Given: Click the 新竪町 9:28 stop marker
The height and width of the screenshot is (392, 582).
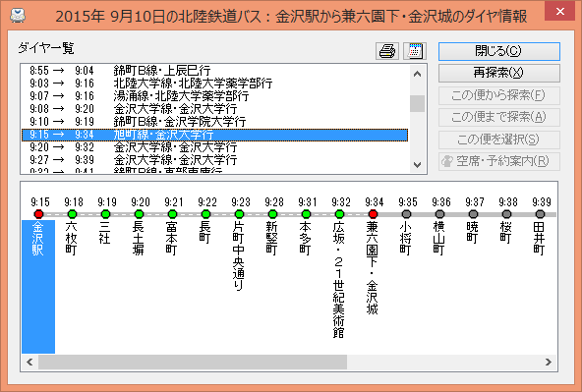Looking at the screenshot, I should 273,214.
